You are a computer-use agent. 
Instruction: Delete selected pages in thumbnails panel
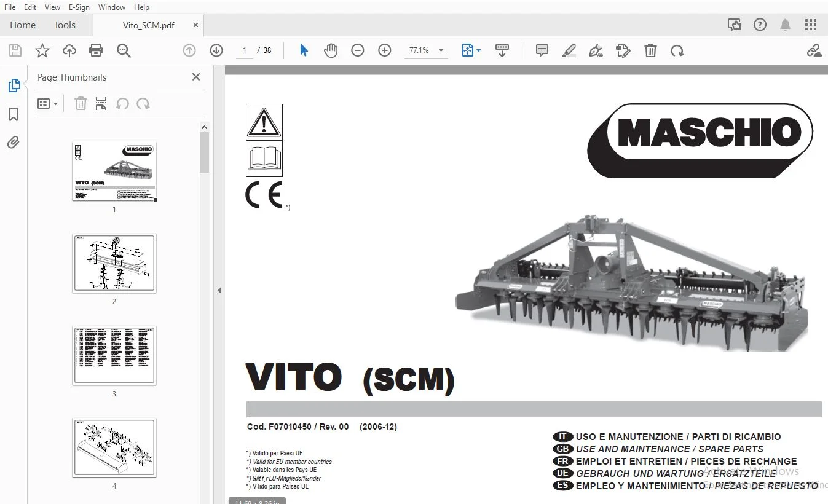[81, 104]
